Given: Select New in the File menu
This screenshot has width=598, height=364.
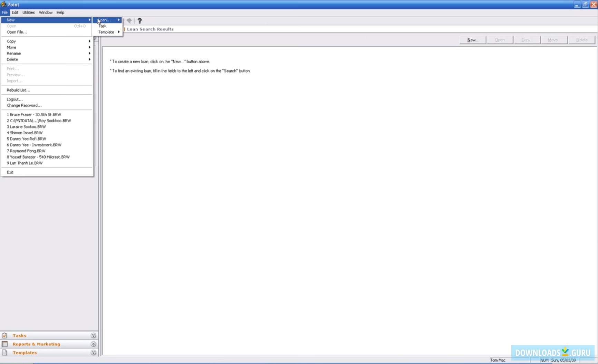Looking at the screenshot, I should point(47,20).
